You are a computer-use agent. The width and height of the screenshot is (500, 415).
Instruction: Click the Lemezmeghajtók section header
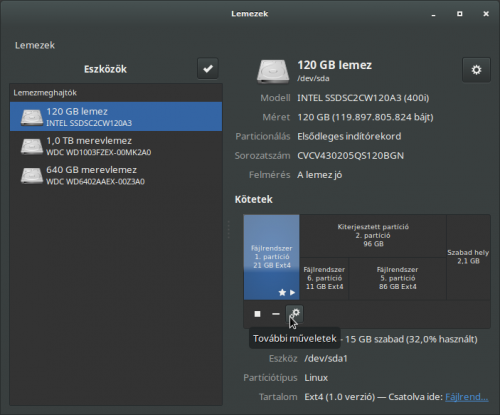point(45,93)
